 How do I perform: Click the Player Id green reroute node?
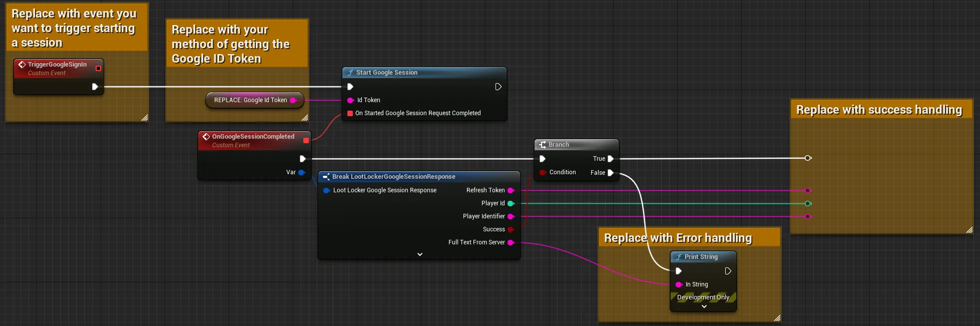[808, 203]
